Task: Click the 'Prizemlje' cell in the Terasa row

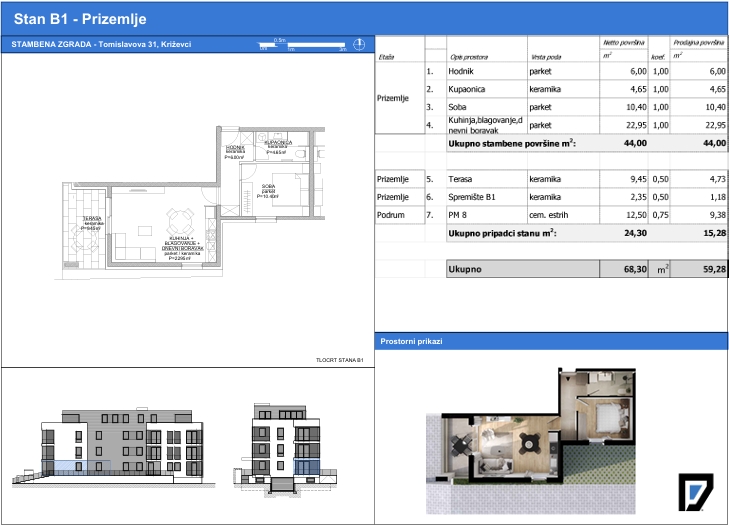Action: pyautogui.click(x=400, y=179)
